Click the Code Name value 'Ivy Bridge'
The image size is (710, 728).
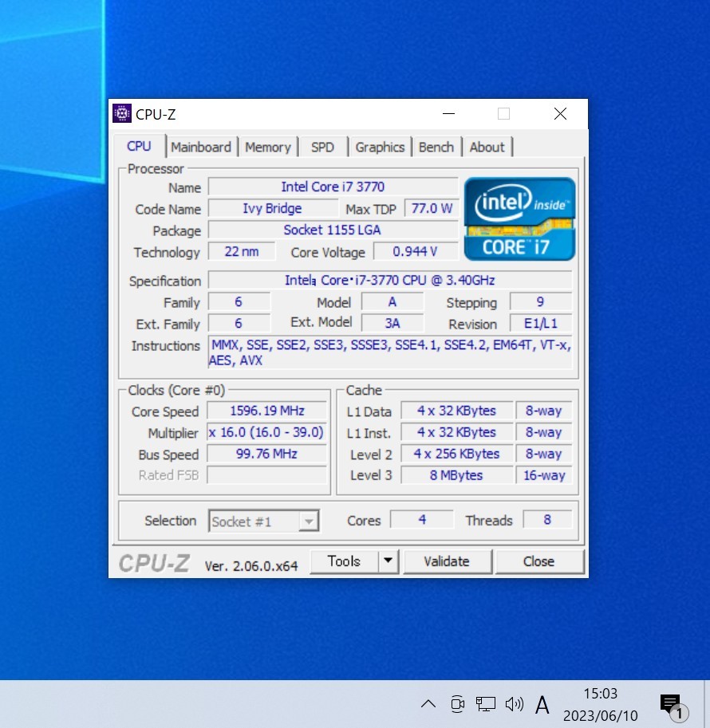tap(272, 208)
